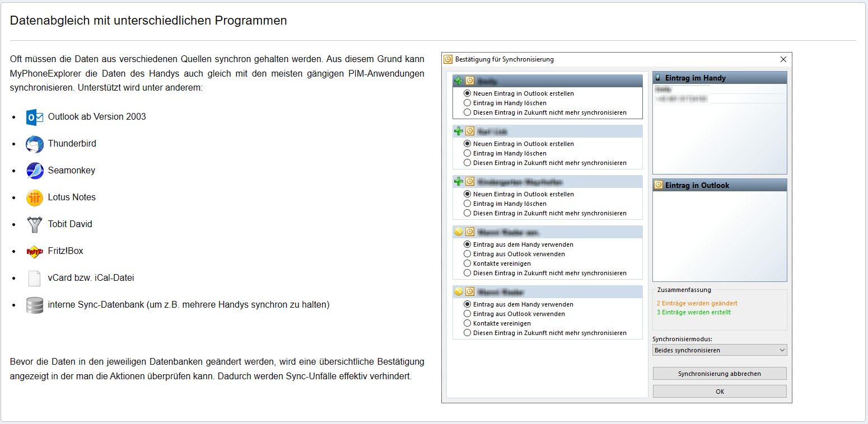
Task: Click the internal Sync-Datenbank database icon
Action: 35,305
